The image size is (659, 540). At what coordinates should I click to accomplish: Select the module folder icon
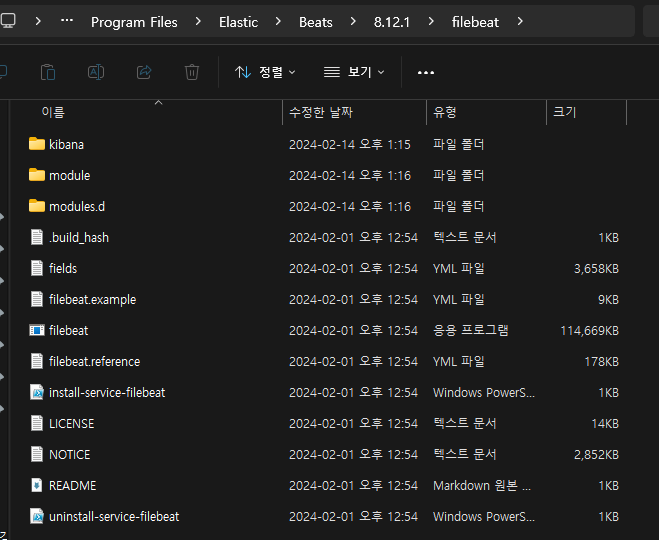tap(37, 175)
